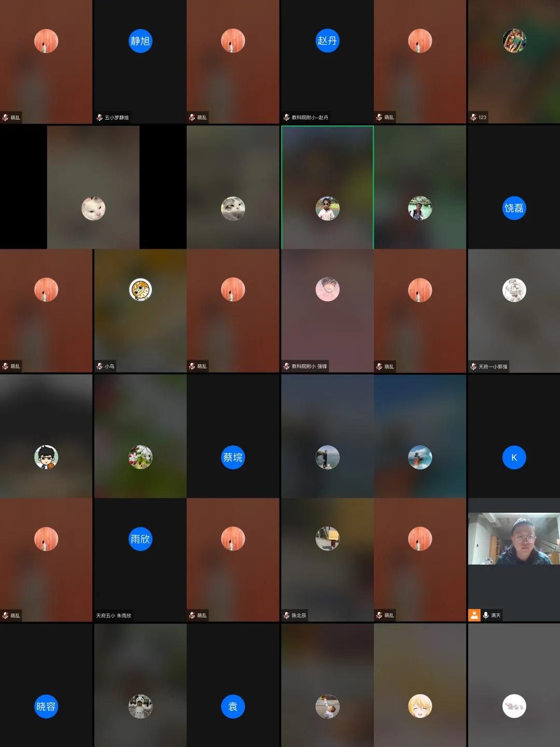The width and height of the screenshot is (560, 747).
Task: Select the blue 静旭 avatar
Action: tap(140, 41)
